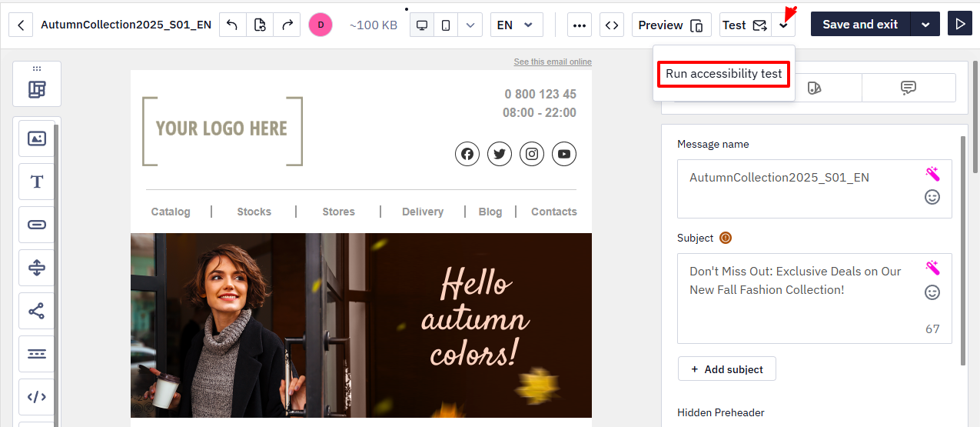Select the Button block tool
This screenshot has height=427, width=980.
pos(37,225)
